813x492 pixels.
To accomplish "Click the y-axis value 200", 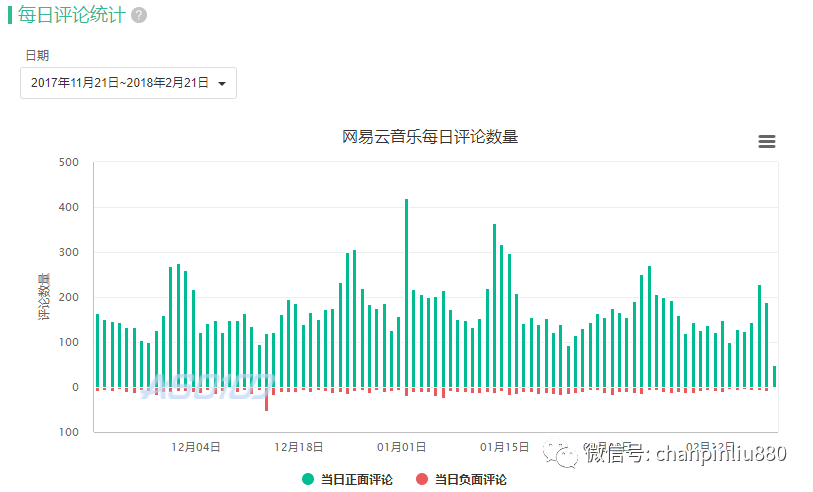I will pos(68,298).
